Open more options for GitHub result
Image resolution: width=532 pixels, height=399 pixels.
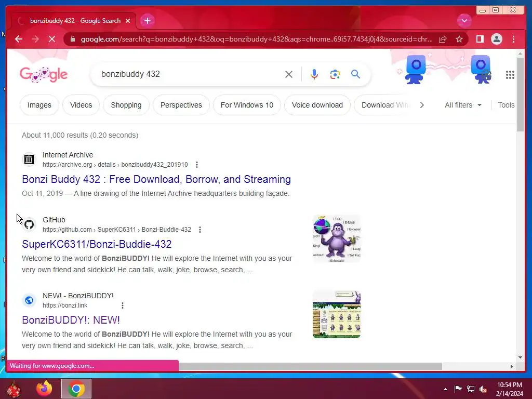(x=200, y=230)
